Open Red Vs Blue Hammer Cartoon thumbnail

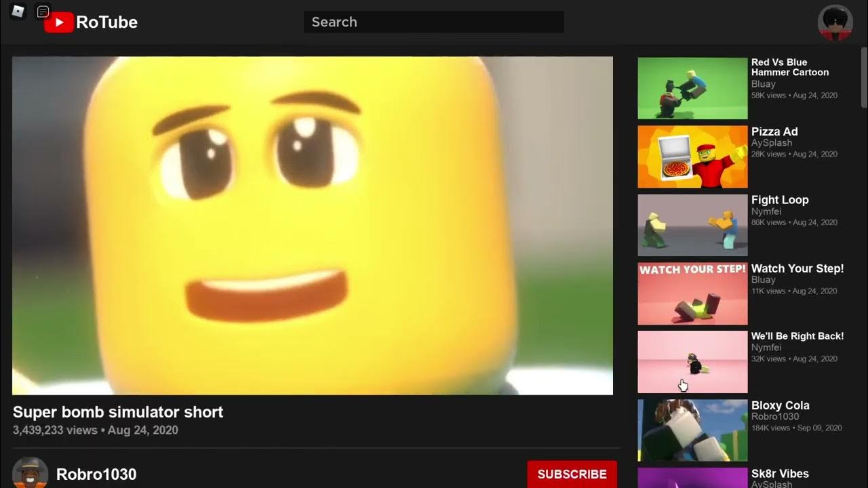click(x=692, y=88)
